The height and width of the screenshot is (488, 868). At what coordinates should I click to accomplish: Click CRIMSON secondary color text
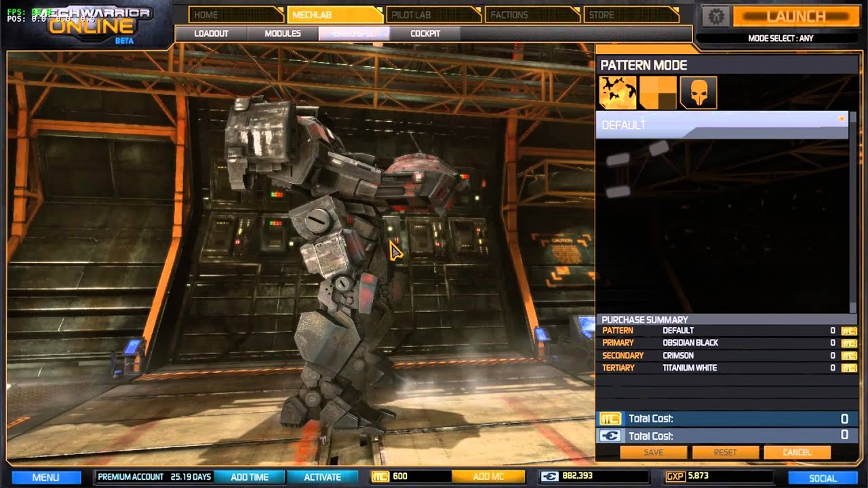[x=678, y=355]
